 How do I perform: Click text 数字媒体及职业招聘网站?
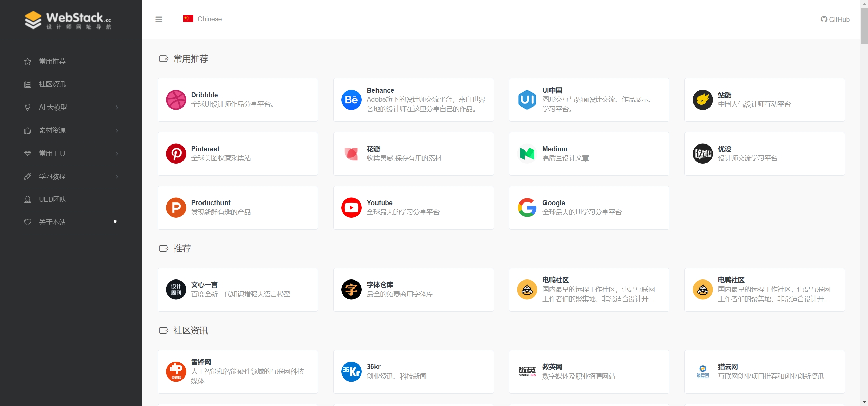[578, 376]
